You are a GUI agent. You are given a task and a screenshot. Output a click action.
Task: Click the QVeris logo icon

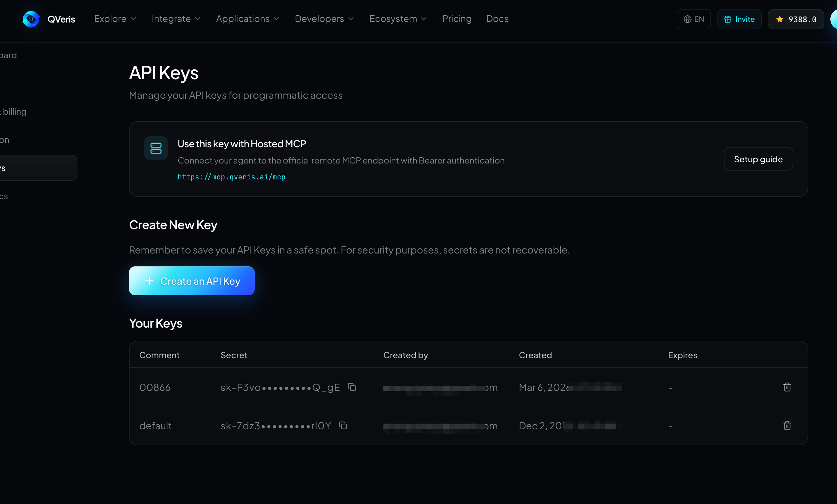click(x=31, y=19)
